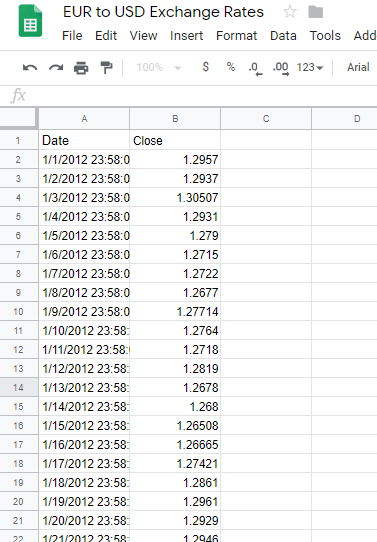Select row 20 header
The image size is (377, 542).
click(18, 502)
